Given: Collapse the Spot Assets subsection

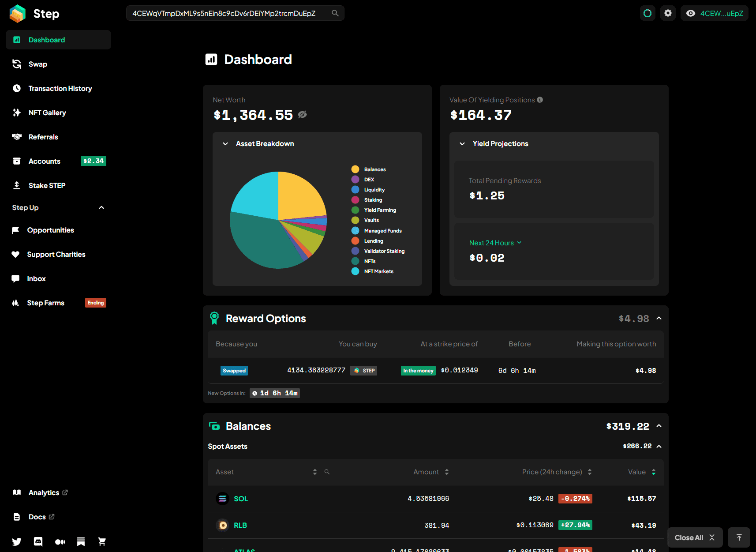Looking at the screenshot, I should 659,447.
